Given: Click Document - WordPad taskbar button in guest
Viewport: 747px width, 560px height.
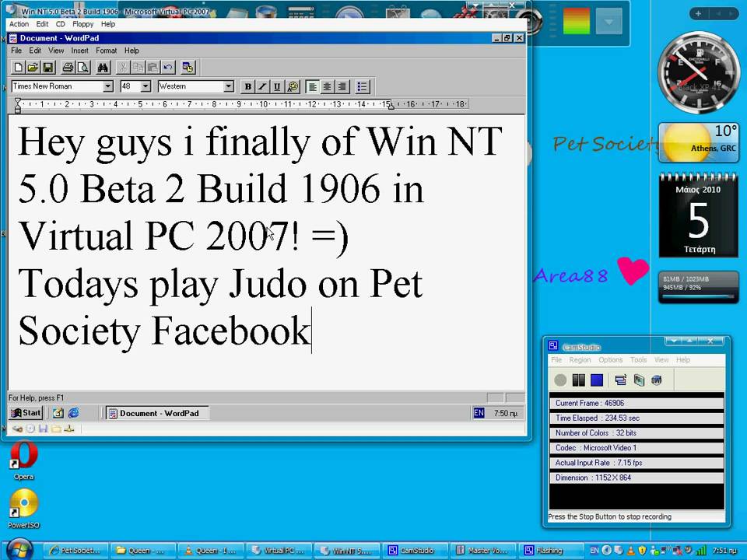Looking at the screenshot, I should [x=156, y=413].
